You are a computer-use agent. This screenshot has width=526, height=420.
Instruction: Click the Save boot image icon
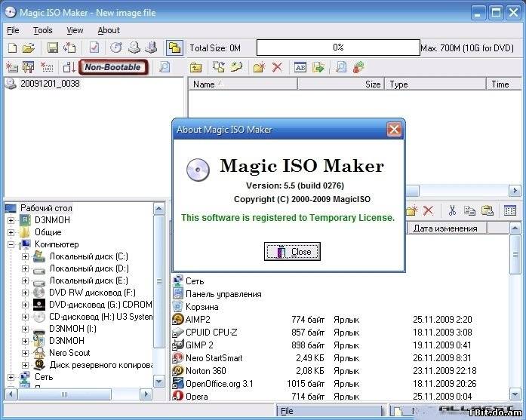click(29, 67)
